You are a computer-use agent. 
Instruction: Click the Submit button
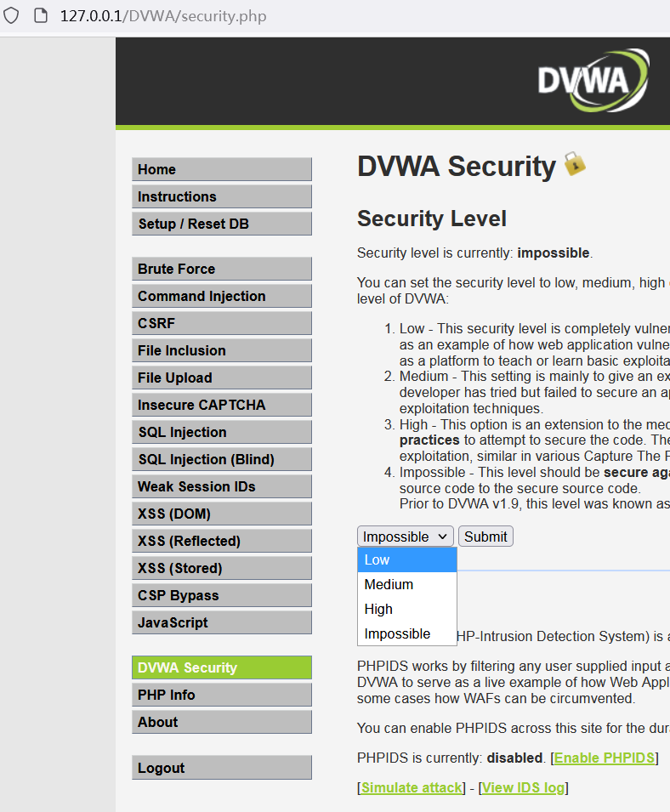coord(485,537)
